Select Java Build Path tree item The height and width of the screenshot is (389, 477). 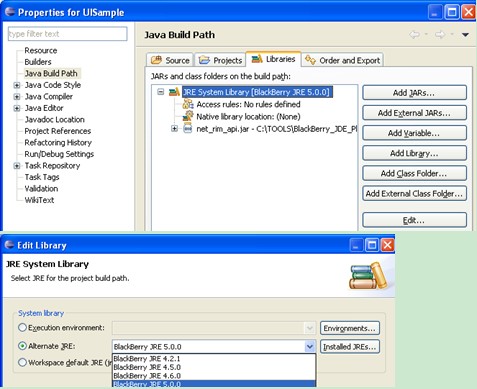[x=51, y=73]
